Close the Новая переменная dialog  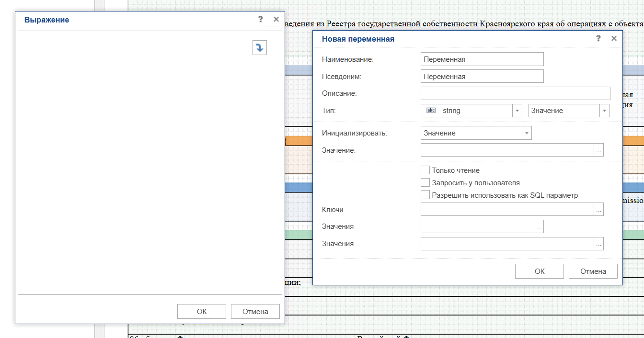[614, 39]
